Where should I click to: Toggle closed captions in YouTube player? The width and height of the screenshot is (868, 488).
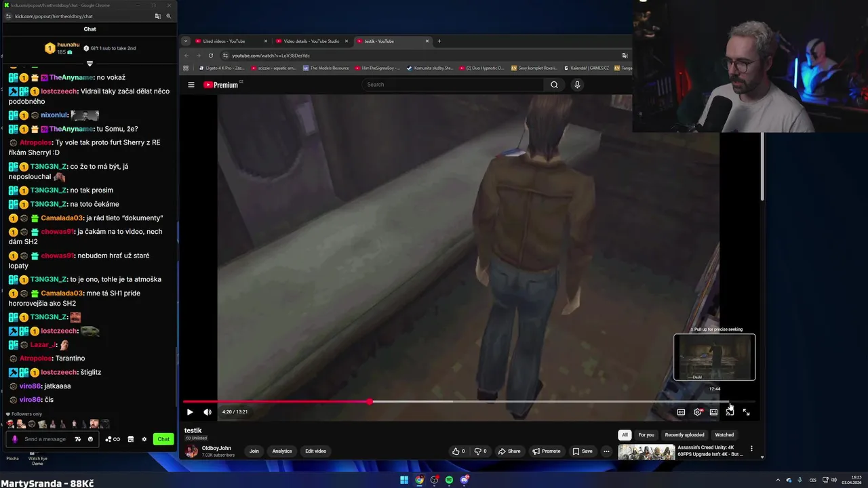pyautogui.click(x=681, y=412)
